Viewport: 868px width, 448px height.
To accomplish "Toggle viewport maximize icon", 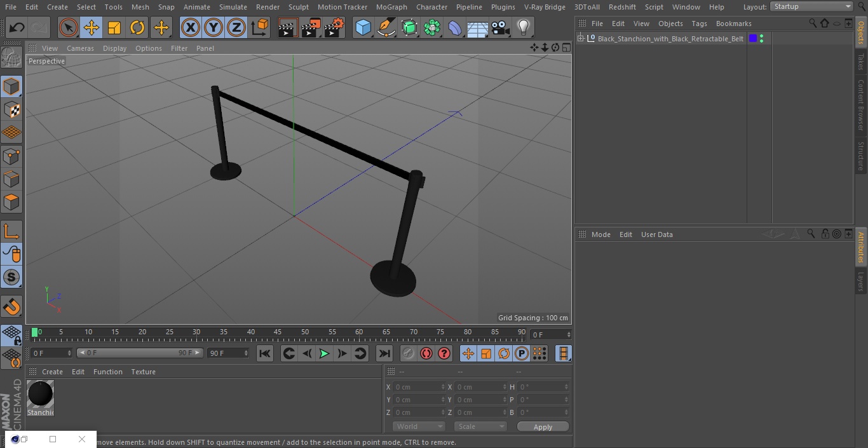I will (566, 48).
